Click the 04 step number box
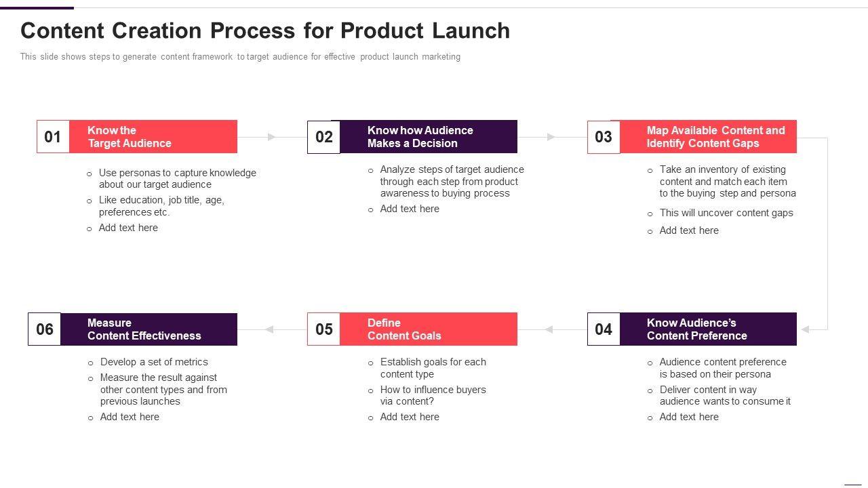868x488 pixels. tap(604, 329)
